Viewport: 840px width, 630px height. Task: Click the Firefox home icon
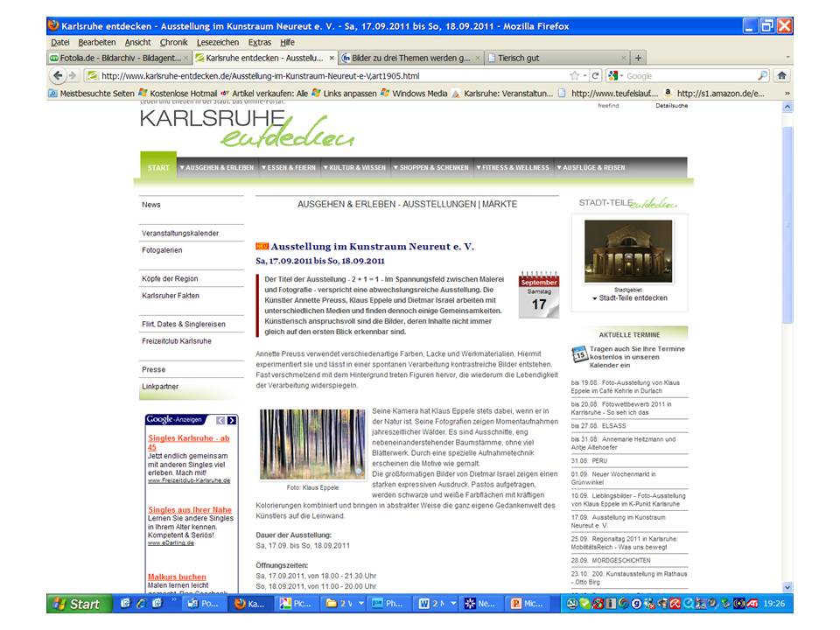[x=781, y=75]
